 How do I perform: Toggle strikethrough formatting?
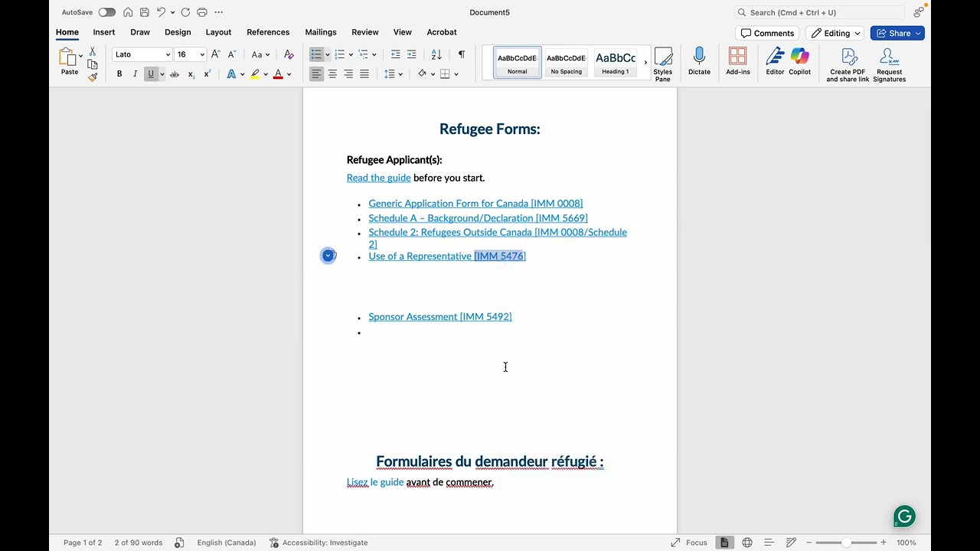click(x=175, y=74)
